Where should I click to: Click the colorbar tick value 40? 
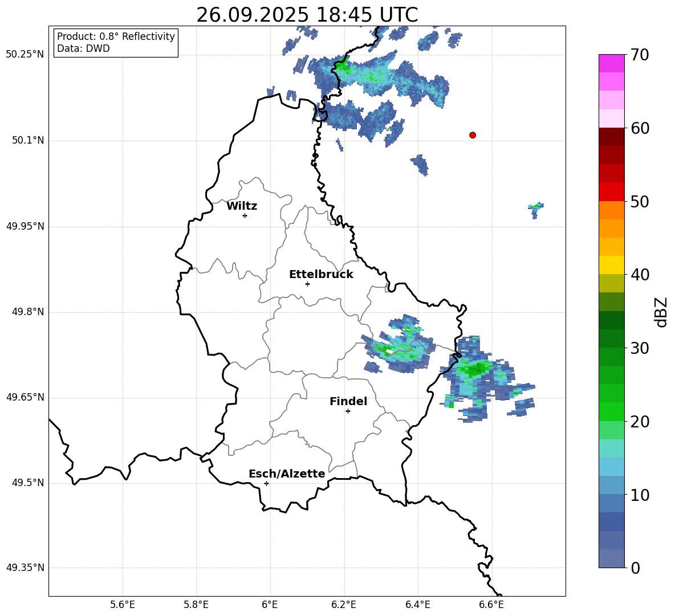(640, 275)
